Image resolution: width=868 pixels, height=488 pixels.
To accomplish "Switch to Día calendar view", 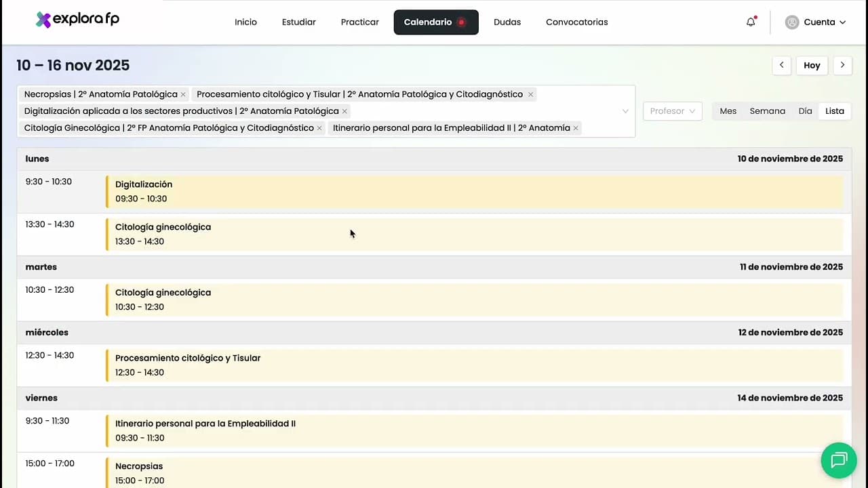I will [805, 111].
